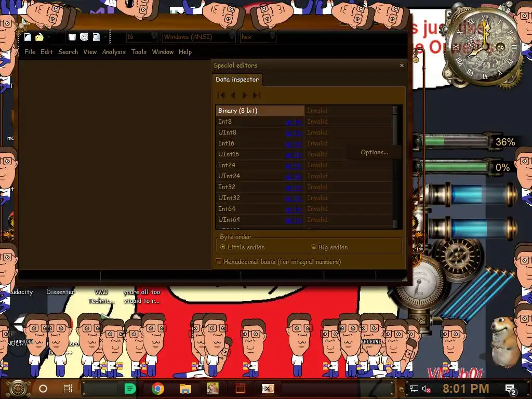The width and height of the screenshot is (532, 399).
Task: Go to previous byte in Data inspector
Action: click(x=233, y=96)
